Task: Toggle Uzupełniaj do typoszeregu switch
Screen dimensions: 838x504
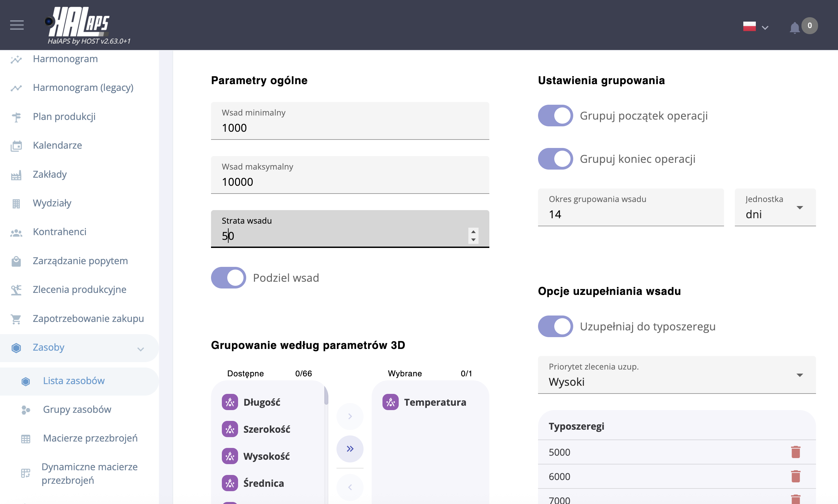Action: tap(555, 326)
